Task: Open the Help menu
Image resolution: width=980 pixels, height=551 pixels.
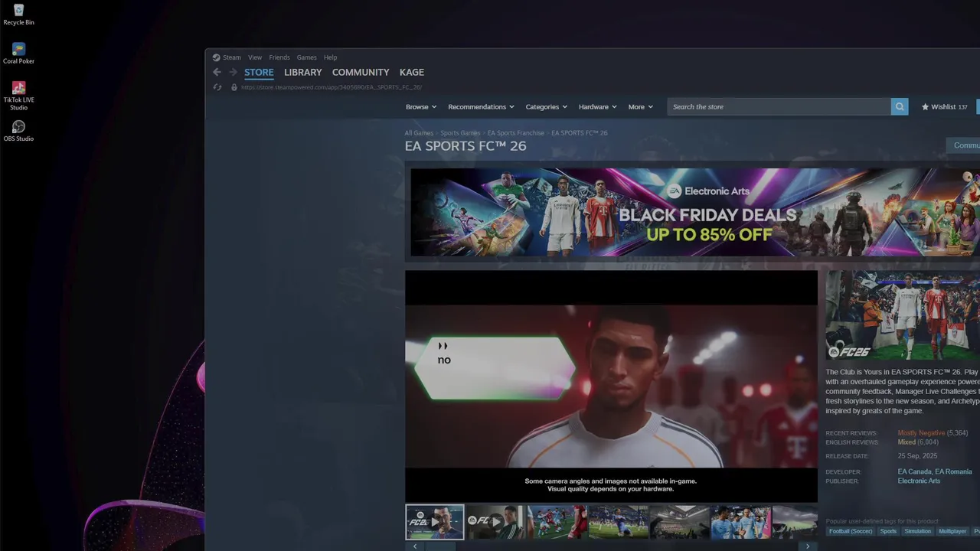Action: 330,57
